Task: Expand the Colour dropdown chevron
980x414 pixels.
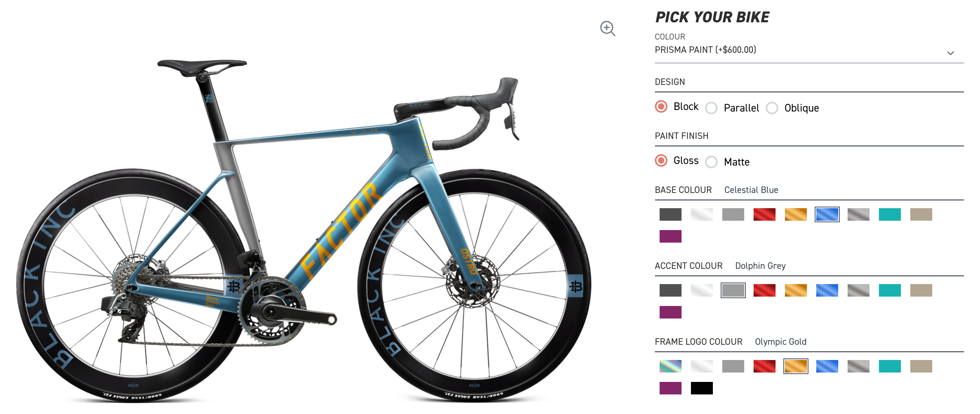Action: pyautogui.click(x=951, y=53)
